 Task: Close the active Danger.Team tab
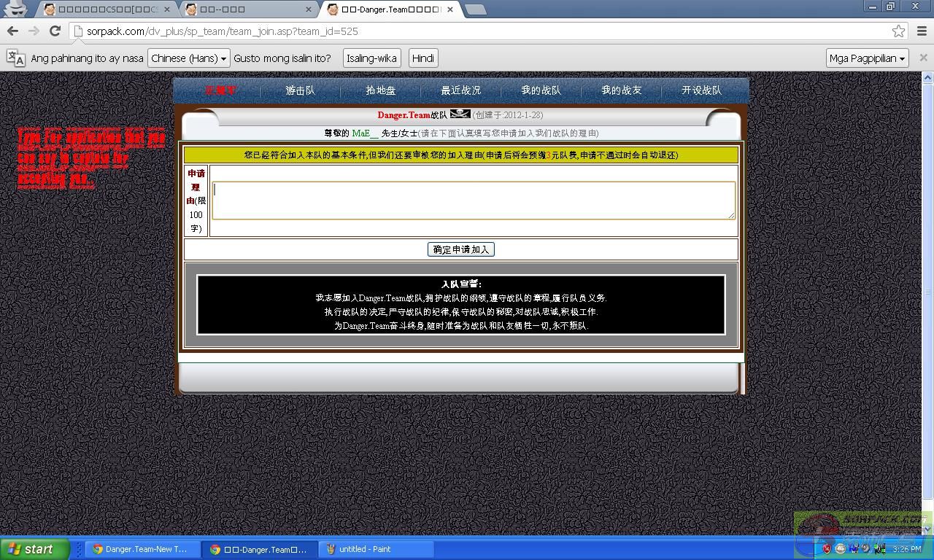tap(450, 9)
